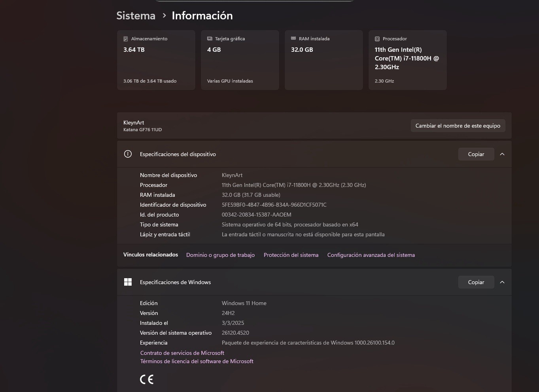Copy the Windows specifications
The height and width of the screenshot is (392, 539).
coord(476,282)
